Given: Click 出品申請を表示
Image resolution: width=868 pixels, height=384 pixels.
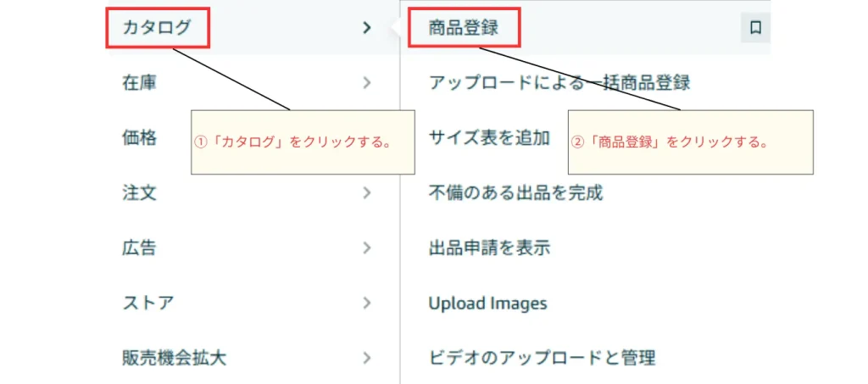Looking at the screenshot, I should [x=489, y=248].
